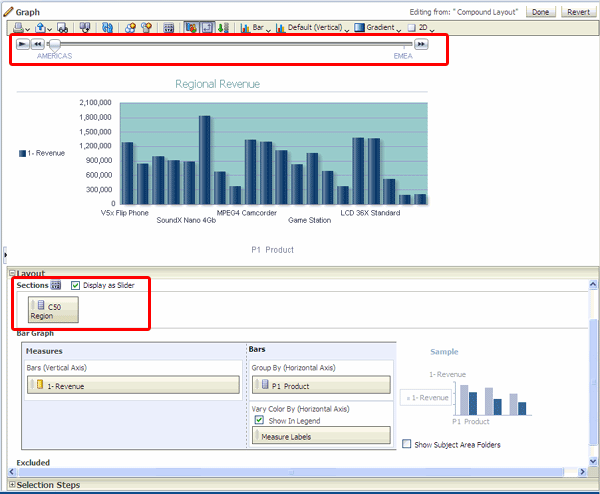Step the slider forward one value
Screen dimensions: 600x494
click(421, 44)
